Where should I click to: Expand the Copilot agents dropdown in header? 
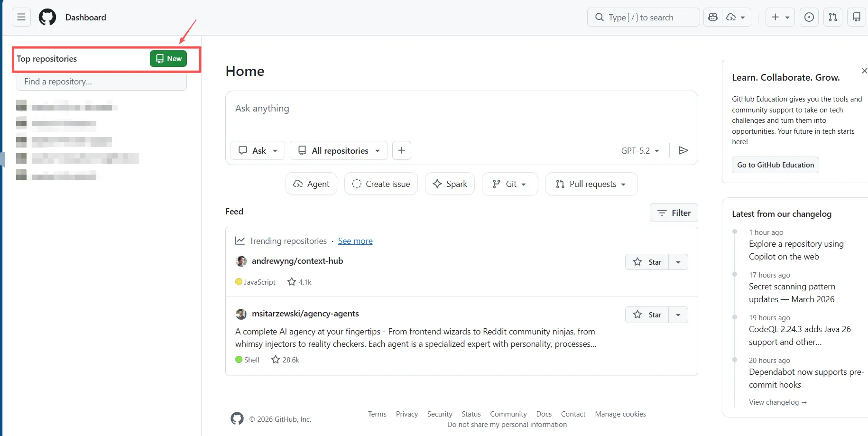pyautogui.click(x=737, y=18)
